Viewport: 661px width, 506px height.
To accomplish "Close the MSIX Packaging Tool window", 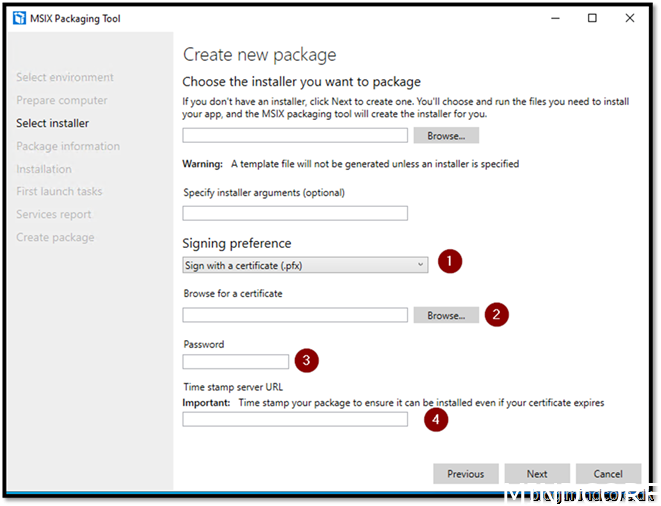I will point(630,18).
